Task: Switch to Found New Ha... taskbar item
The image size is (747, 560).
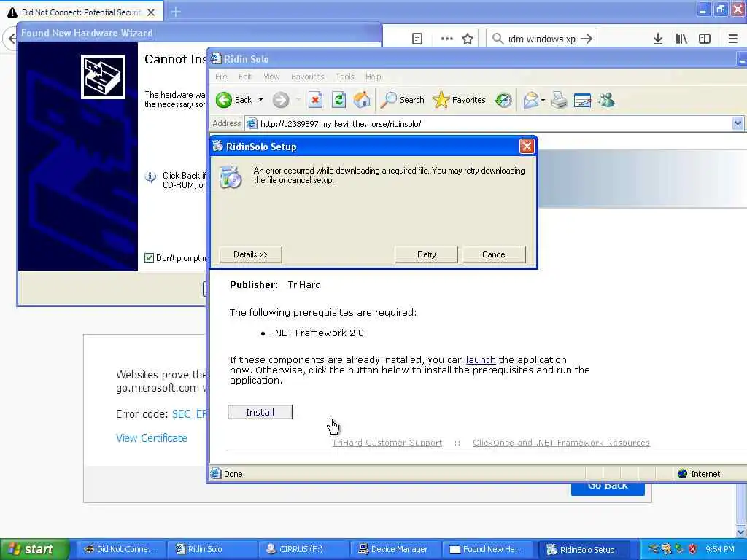Action: click(487, 549)
